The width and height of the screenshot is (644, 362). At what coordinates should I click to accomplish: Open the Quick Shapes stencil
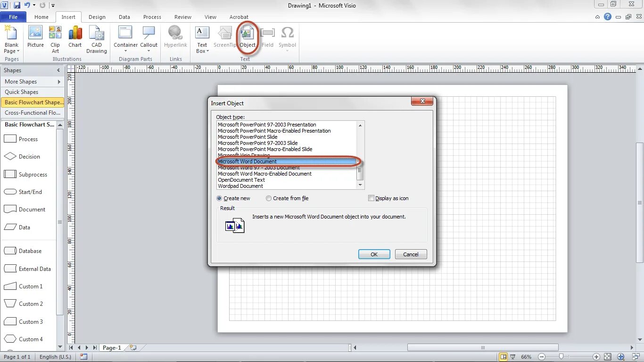pos(33,92)
